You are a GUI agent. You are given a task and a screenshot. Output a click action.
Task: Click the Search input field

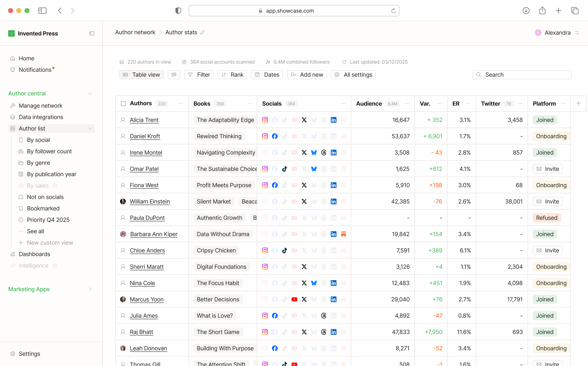(x=522, y=75)
